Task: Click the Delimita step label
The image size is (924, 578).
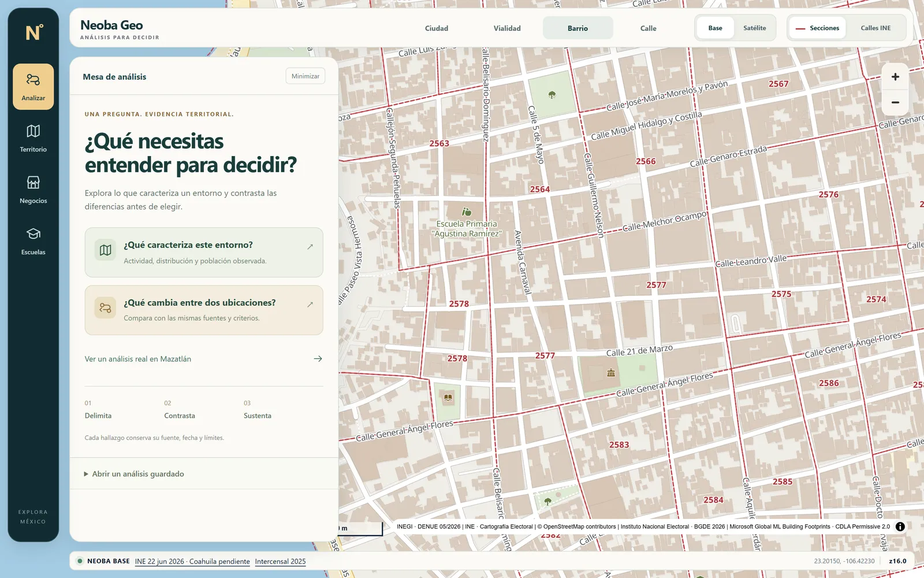Action: tap(98, 416)
